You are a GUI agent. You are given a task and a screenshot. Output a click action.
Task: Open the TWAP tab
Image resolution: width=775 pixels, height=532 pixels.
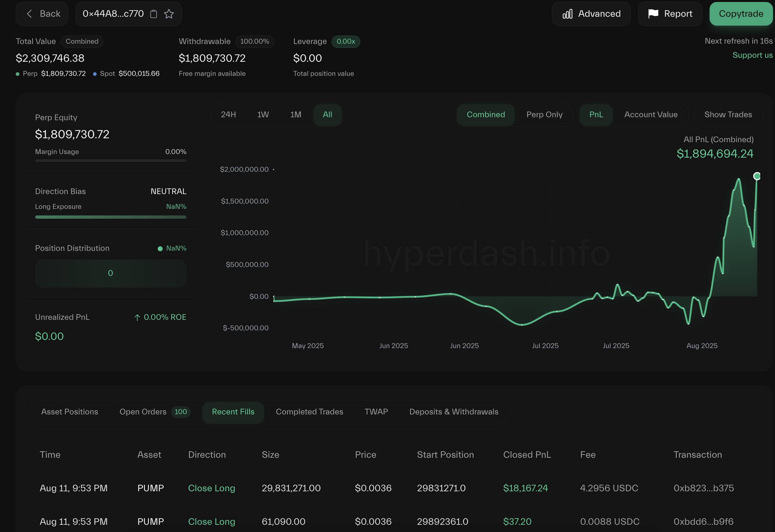(x=376, y=412)
